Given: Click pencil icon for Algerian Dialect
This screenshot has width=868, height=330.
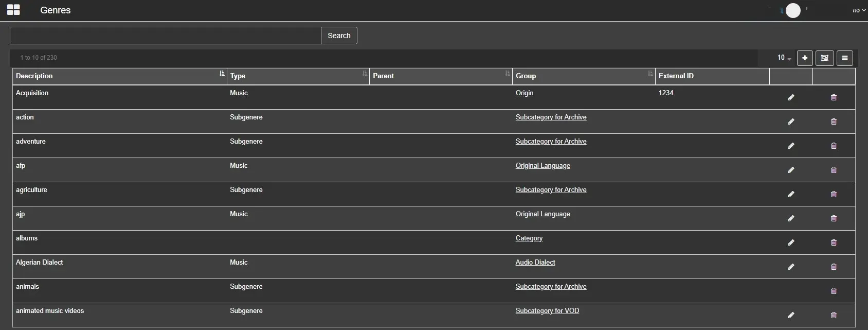Looking at the screenshot, I should tap(791, 267).
